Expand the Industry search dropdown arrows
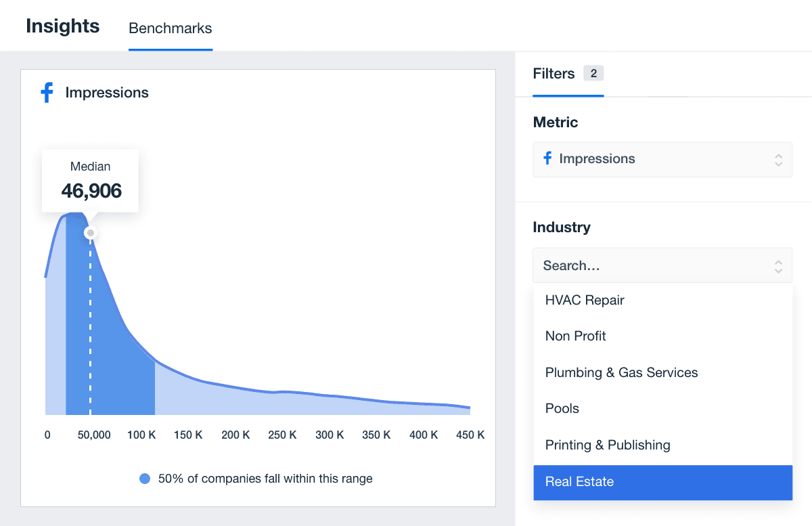The image size is (812, 526). (778, 266)
